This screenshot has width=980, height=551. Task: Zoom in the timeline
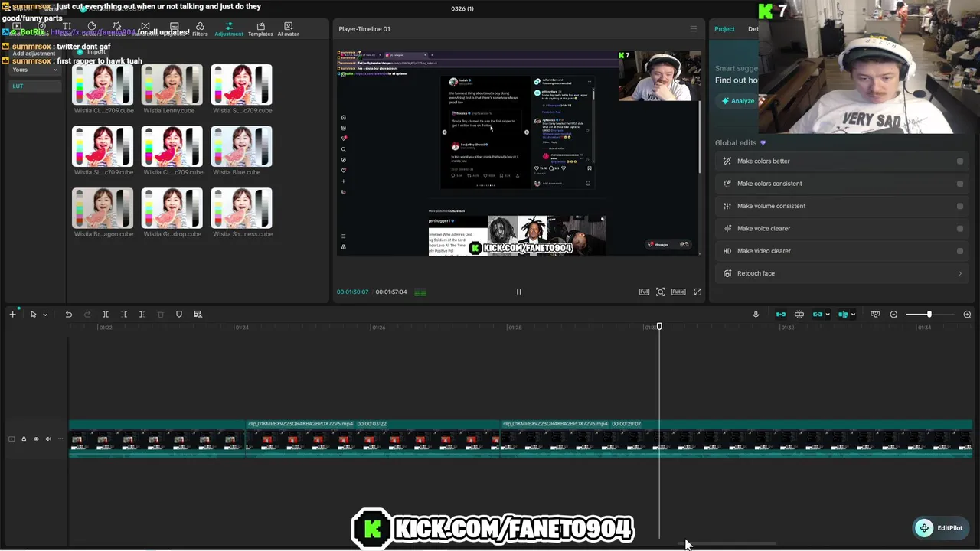967,315
